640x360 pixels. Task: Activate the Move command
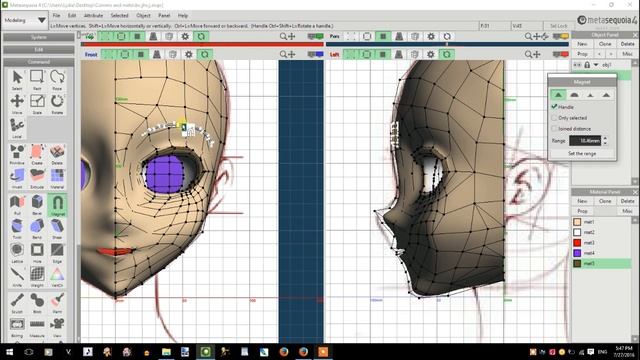[17, 104]
